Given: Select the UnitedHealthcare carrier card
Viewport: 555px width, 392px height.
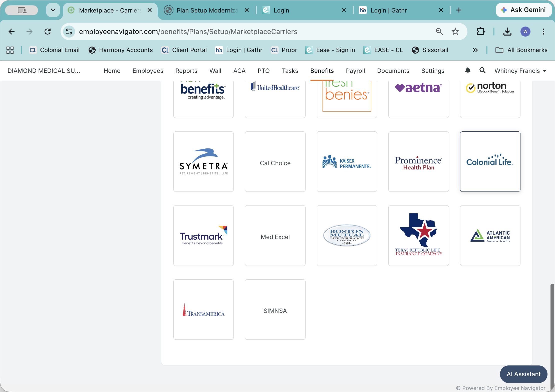Looking at the screenshot, I should click(x=275, y=99).
